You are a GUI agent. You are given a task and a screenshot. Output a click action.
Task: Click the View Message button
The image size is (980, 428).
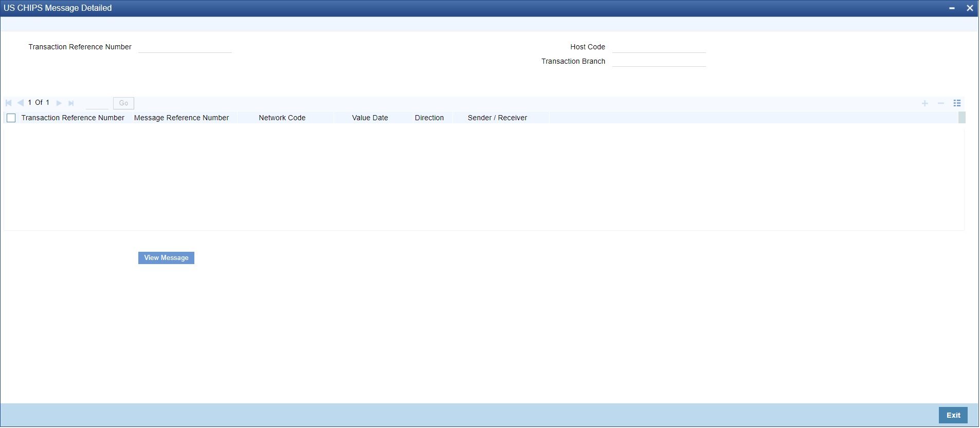pos(166,258)
